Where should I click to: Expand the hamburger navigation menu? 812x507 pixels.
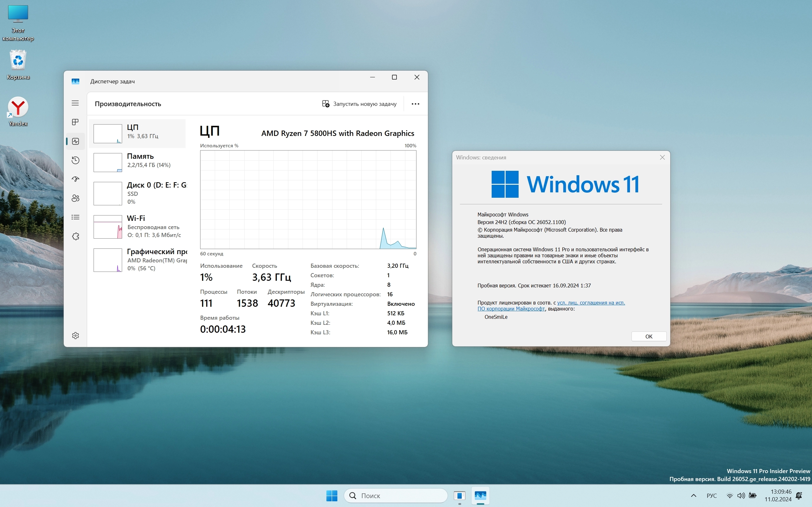75,103
